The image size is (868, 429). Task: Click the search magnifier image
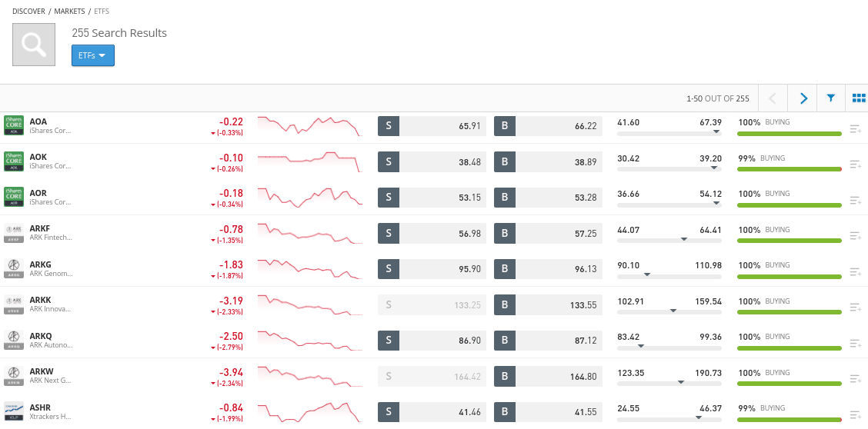pos(34,45)
